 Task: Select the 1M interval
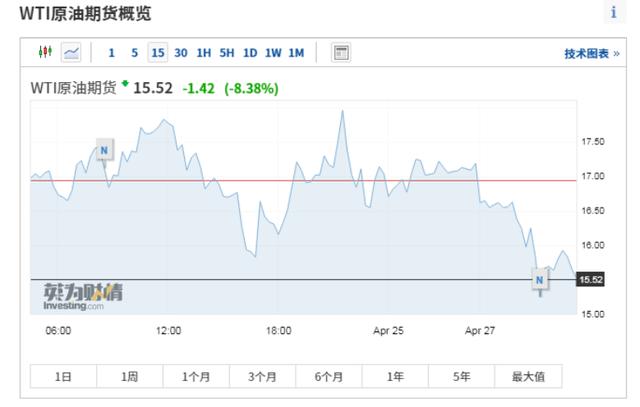296,53
